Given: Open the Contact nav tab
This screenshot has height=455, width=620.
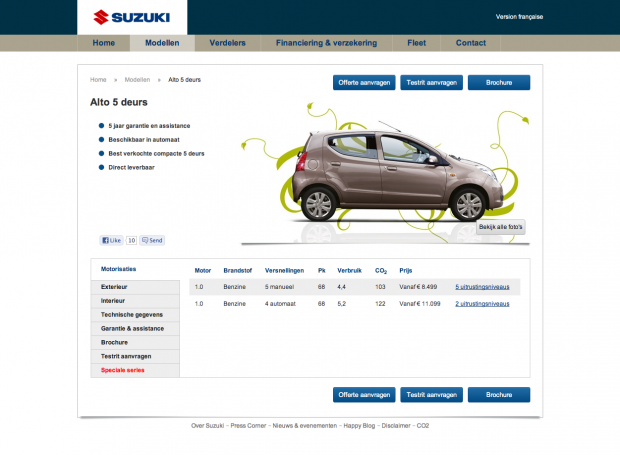Looking at the screenshot, I should [x=471, y=43].
